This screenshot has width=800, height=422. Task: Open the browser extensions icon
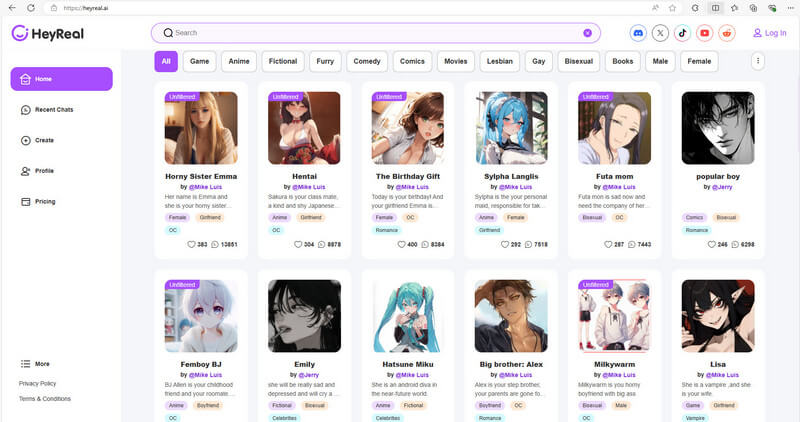pyautogui.click(x=695, y=8)
